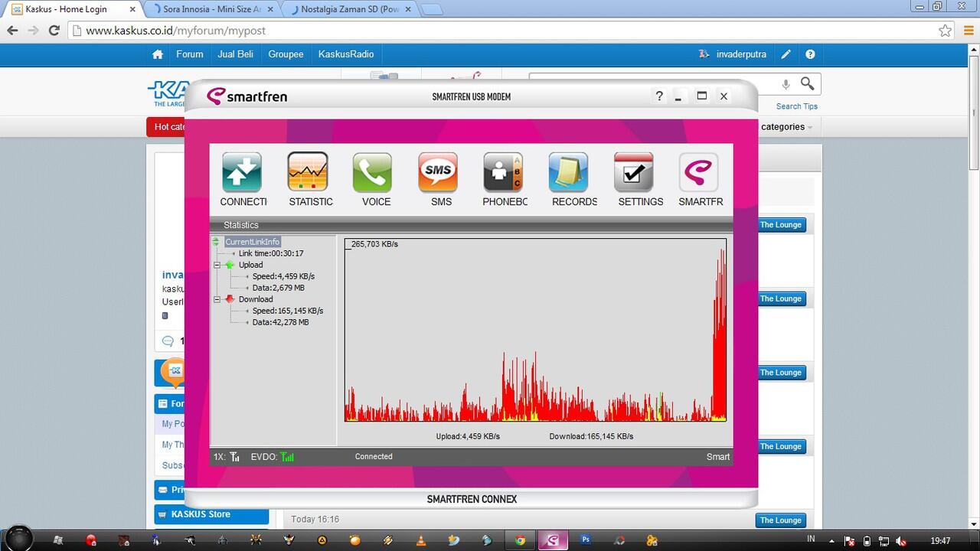Click the Connected status text
The height and width of the screenshot is (551, 980).
(x=374, y=457)
